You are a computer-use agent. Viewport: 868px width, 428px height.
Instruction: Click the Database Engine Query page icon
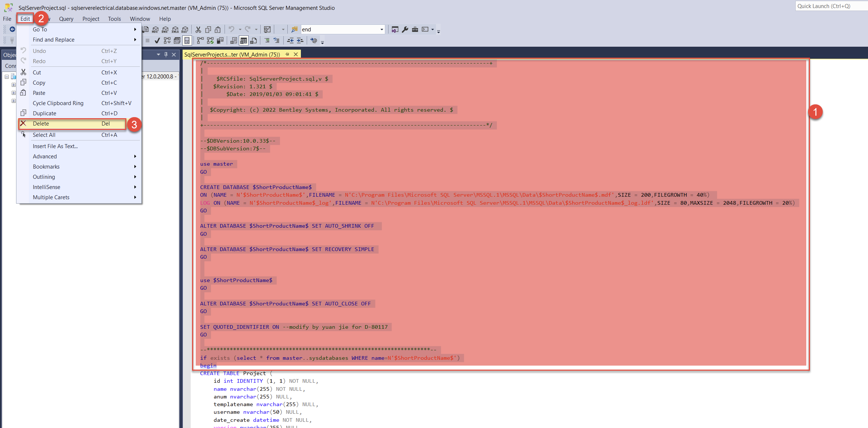(x=145, y=30)
